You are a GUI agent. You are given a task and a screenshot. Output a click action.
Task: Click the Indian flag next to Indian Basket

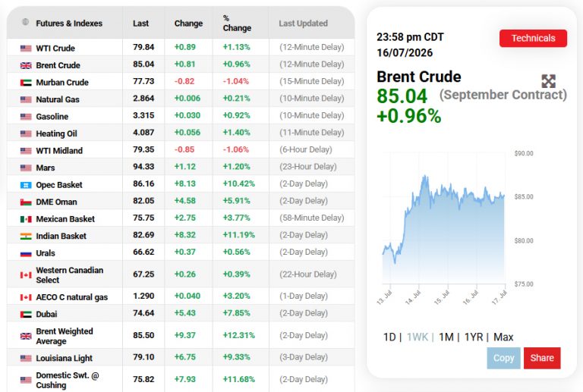click(x=26, y=236)
